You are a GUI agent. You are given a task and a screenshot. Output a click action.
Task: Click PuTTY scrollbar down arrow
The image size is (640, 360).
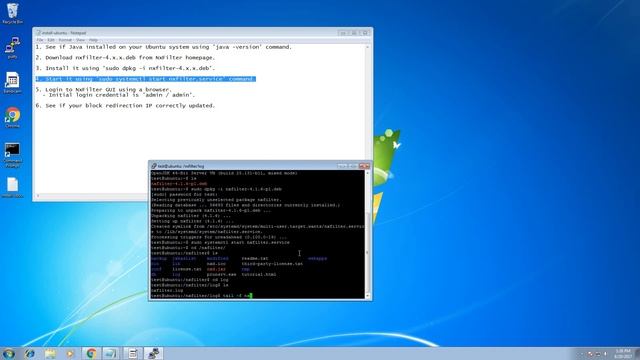point(367,296)
